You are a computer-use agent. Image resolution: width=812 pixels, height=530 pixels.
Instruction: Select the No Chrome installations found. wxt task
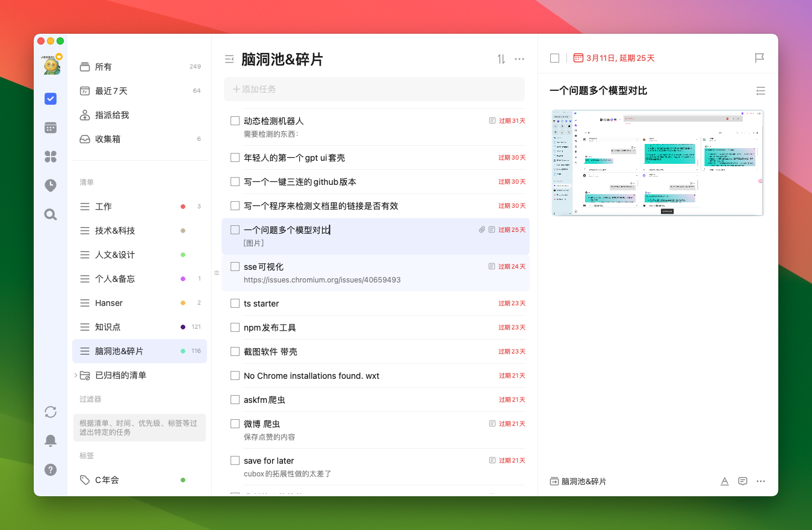377,376
